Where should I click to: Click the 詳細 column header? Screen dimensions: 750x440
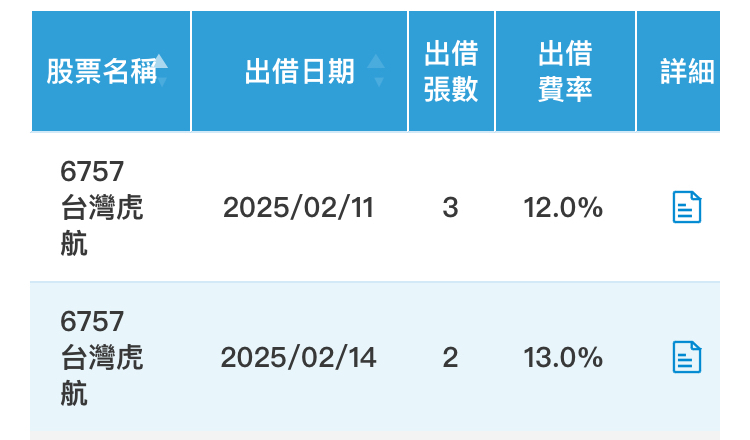[x=687, y=72]
